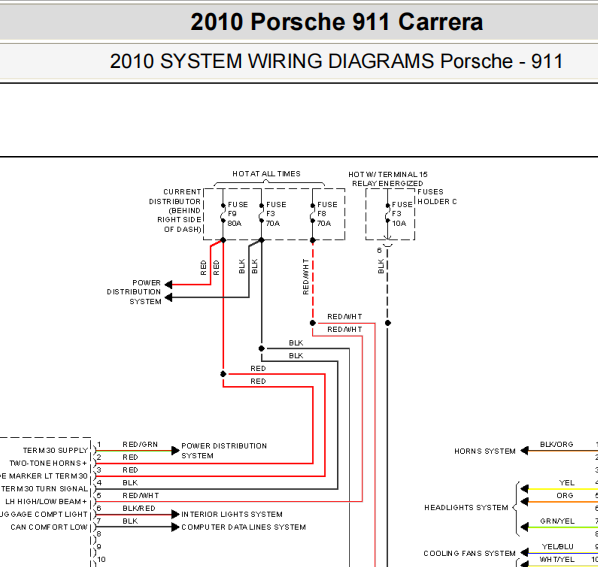This screenshot has width=598, height=567.
Task: Click the 'LH HIGH/LOW BEAM +' pin label
Action: click(x=46, y=501)
